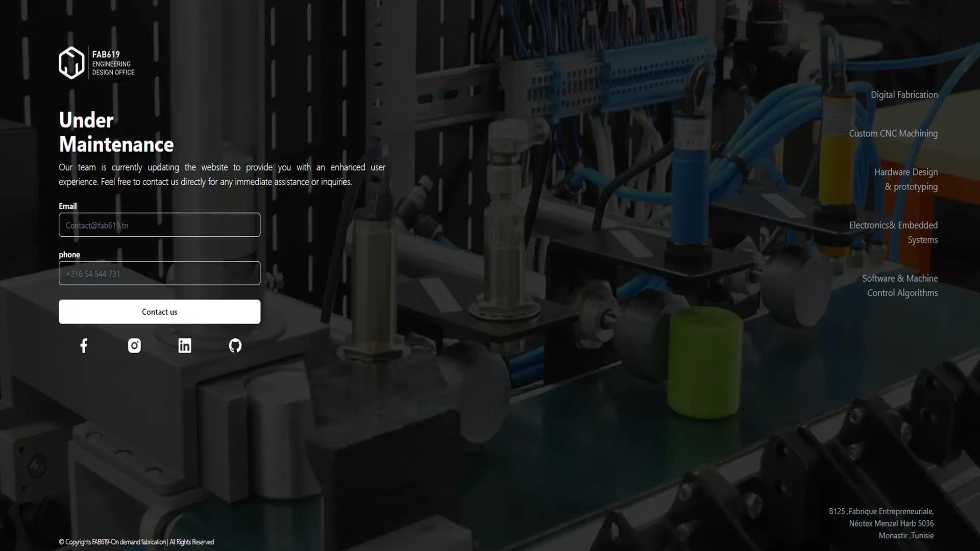Click the Electronics & Embedded Systems link
The width and height of the screenshot is (980, 551).
(x=893, y=232)
